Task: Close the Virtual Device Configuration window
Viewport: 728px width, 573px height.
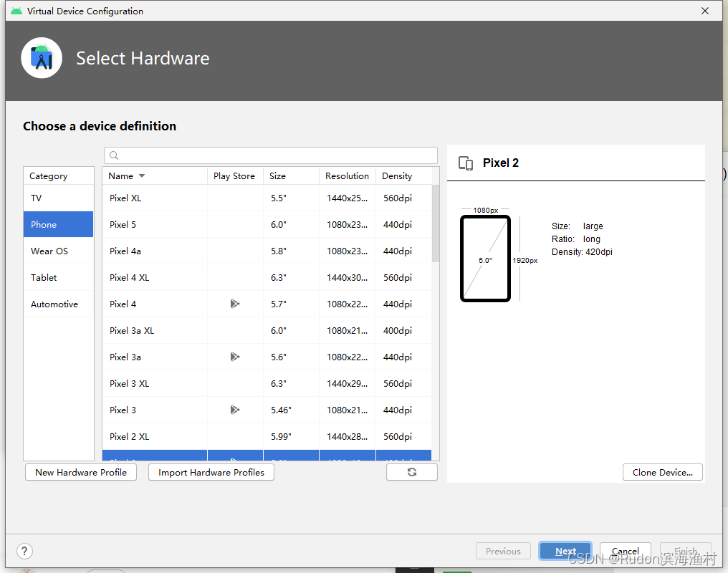Action: pos(705,11)
